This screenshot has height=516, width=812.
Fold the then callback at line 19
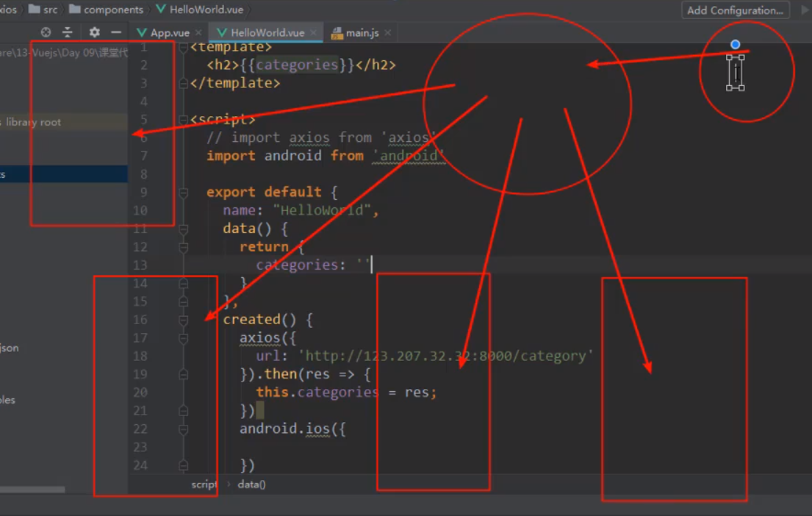183,375
